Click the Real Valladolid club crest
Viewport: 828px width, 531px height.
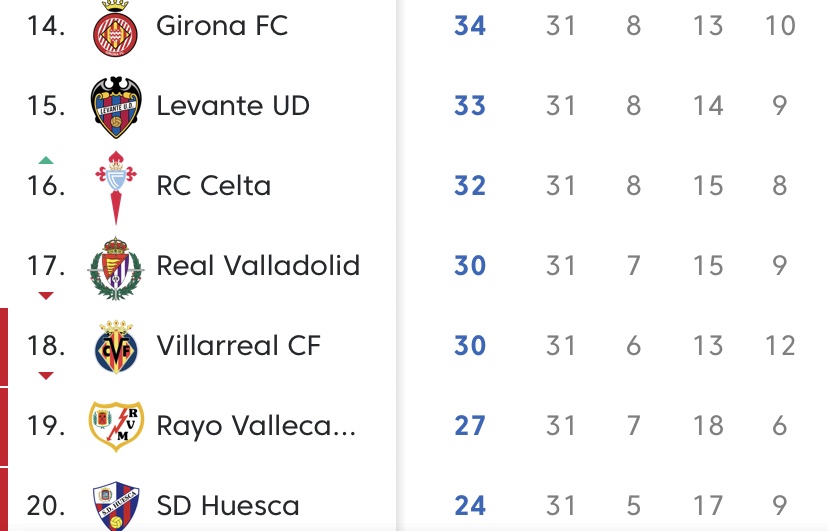[x=117, y=267]
